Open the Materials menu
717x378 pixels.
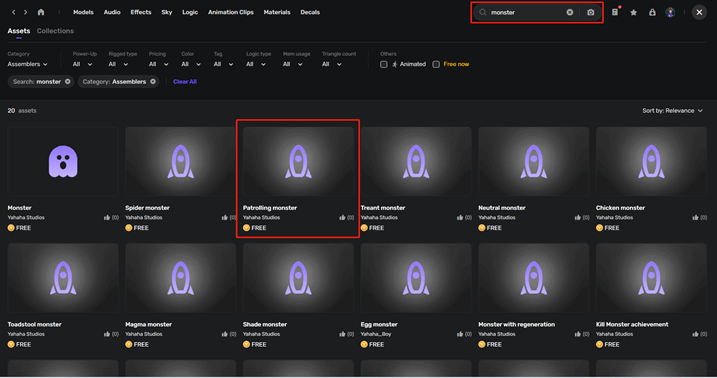[277, 12]
